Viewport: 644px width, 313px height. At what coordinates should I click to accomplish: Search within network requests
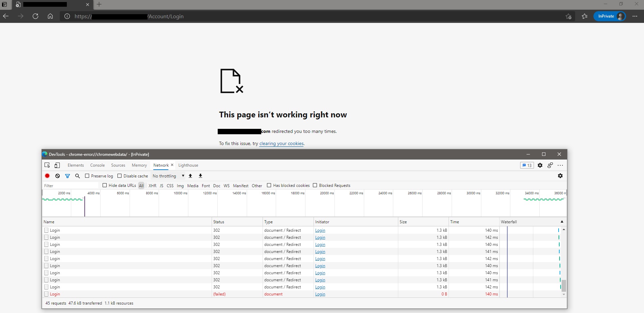78,176
